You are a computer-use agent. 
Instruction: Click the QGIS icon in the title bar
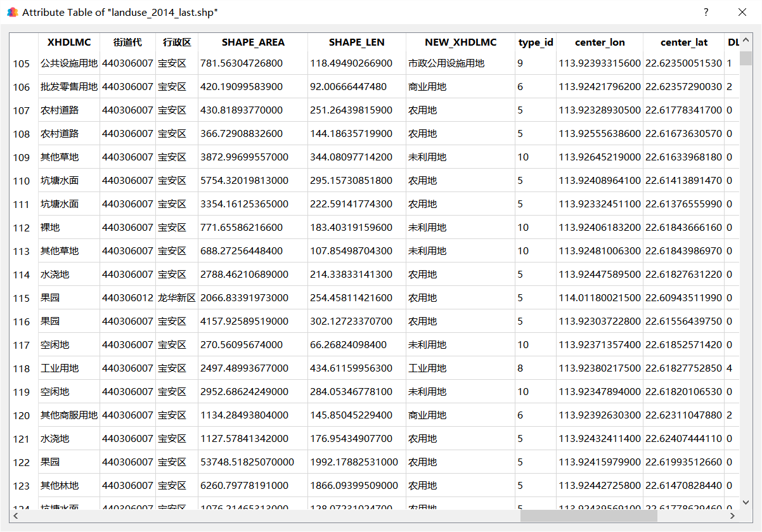[x=12, y=12]
